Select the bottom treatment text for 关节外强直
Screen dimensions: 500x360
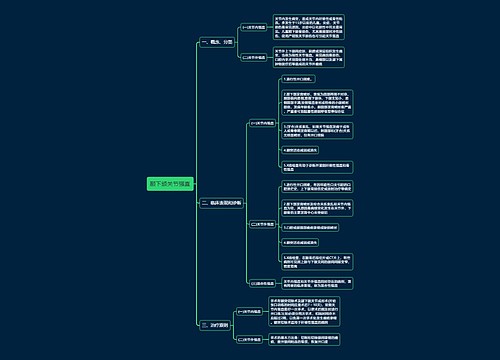tap(304, 339)
